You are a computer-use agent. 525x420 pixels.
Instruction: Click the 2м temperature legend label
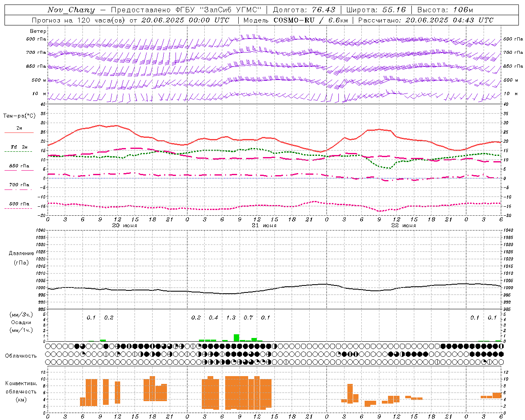point(19,128)
